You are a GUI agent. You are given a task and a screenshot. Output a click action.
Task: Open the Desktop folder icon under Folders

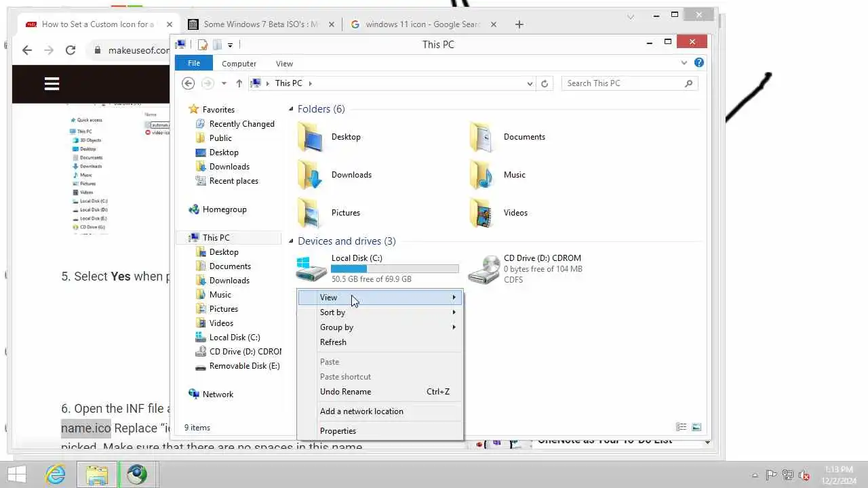pos(311,137)
